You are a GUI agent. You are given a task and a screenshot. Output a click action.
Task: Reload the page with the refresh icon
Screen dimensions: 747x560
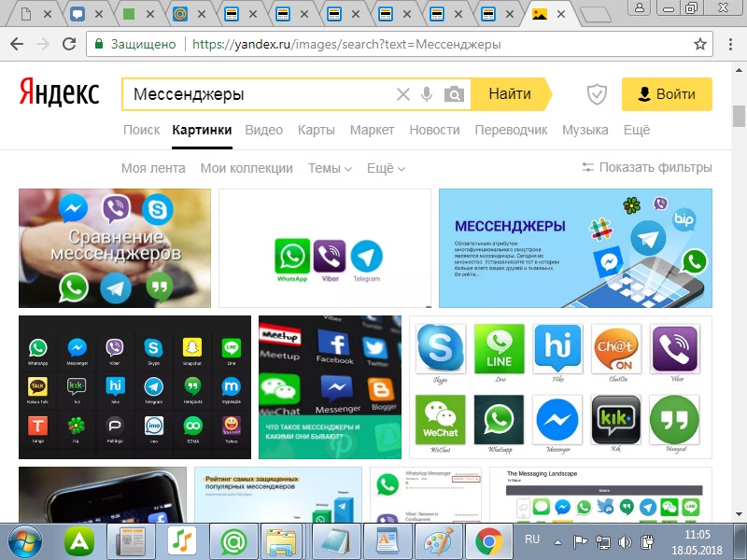(x=69, y=44)
